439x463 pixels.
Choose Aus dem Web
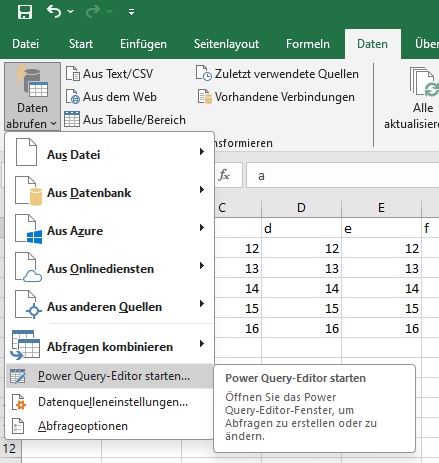click(x=120, y=97)
